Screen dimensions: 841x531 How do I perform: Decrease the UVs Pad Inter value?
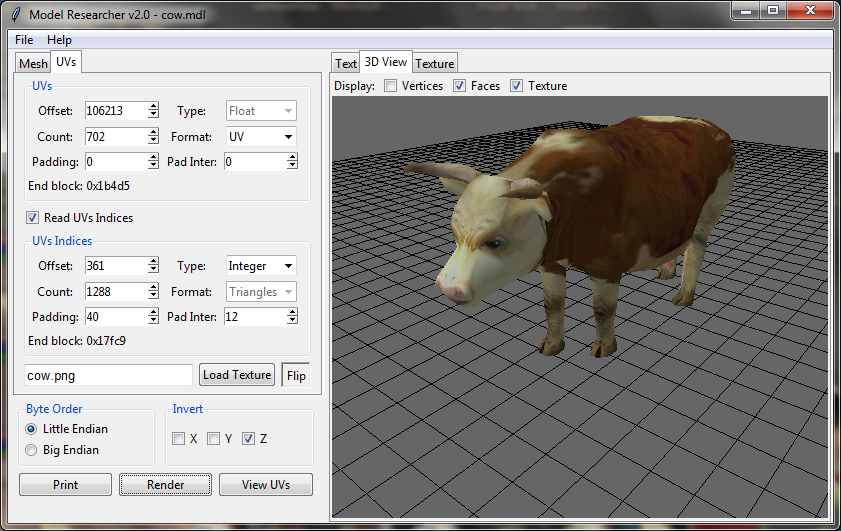coord(292,166)
